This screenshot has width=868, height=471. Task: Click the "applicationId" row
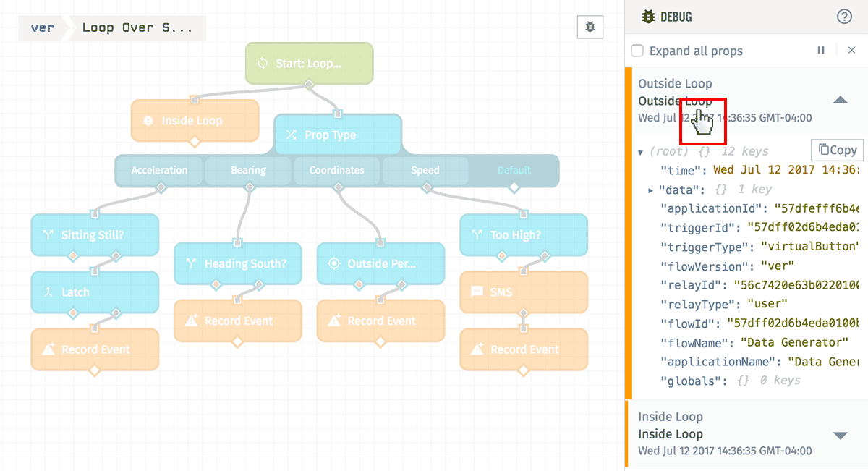[759, 208]
